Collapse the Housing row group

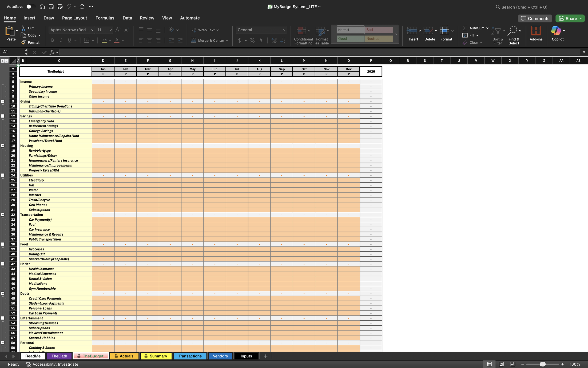click(x=3, y=146)
